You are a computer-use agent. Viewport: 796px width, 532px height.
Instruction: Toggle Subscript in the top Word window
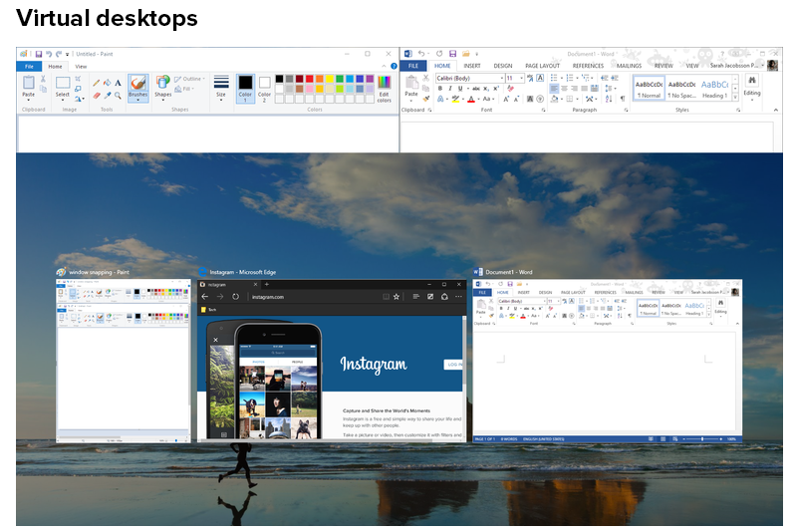point(486,89)
